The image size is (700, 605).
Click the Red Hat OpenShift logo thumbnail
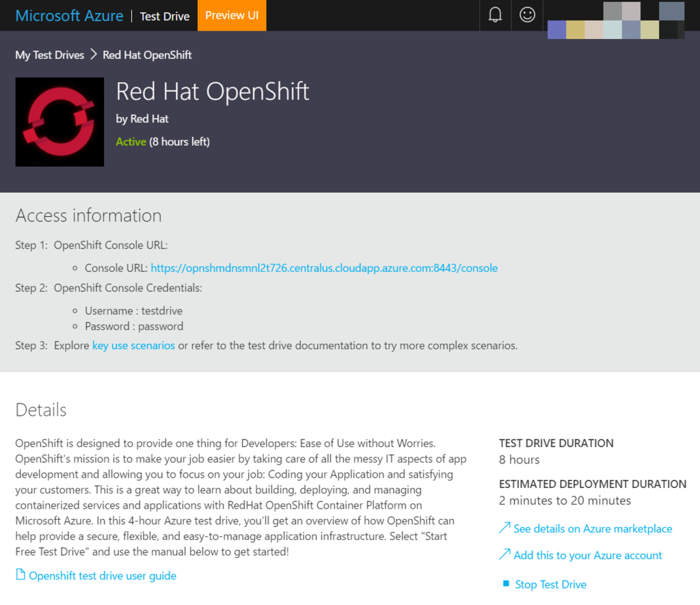tap(60, 122)
